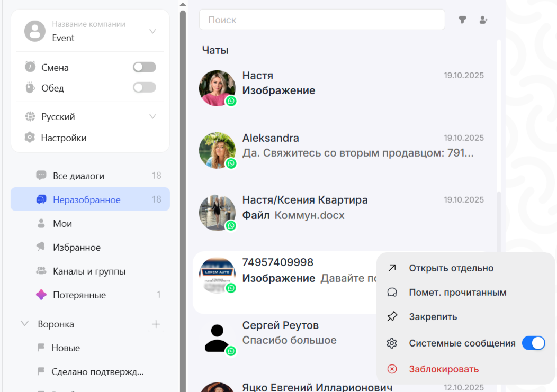Viewport: 557px width, 392px height.
Task: Select Открыть отдельно from context menu
Action: tap(451, 268)
